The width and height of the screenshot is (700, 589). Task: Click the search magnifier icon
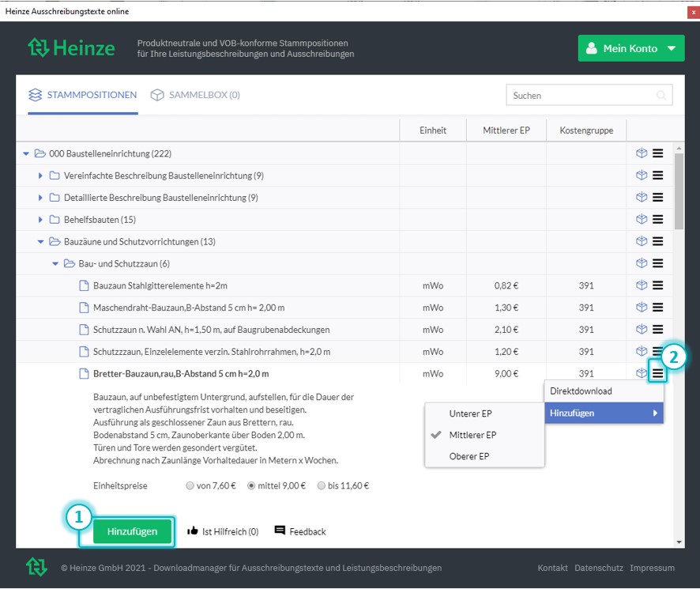click(661, 95)
